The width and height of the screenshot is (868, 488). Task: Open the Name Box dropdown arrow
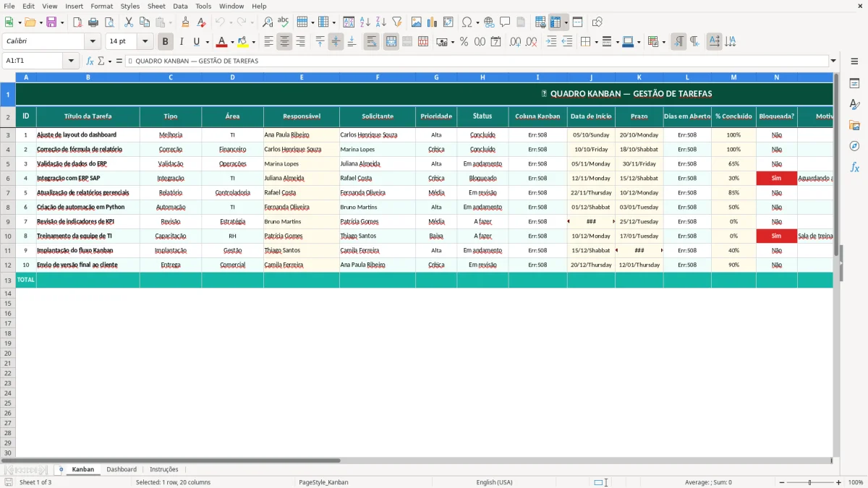tap(71, 61)
